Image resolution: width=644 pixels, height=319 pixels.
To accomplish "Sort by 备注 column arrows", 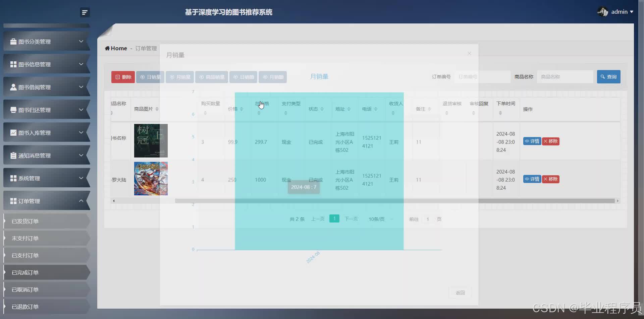I will pos(429,109).
